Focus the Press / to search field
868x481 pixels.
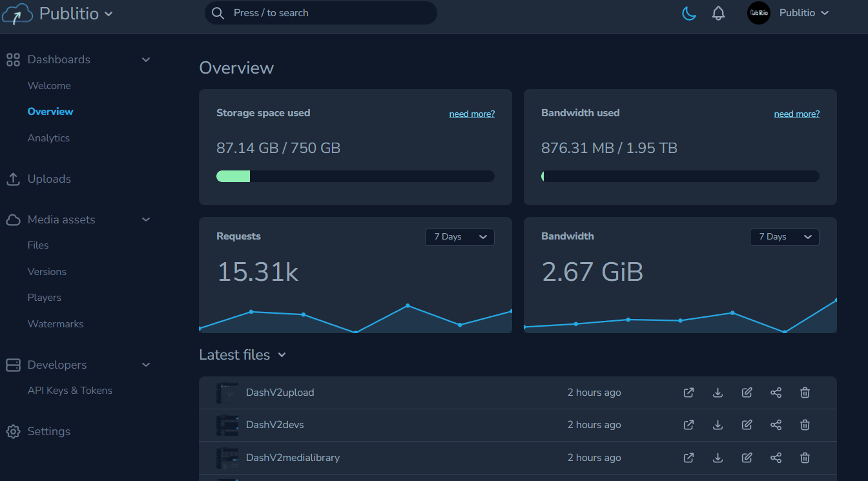(321, 13)
